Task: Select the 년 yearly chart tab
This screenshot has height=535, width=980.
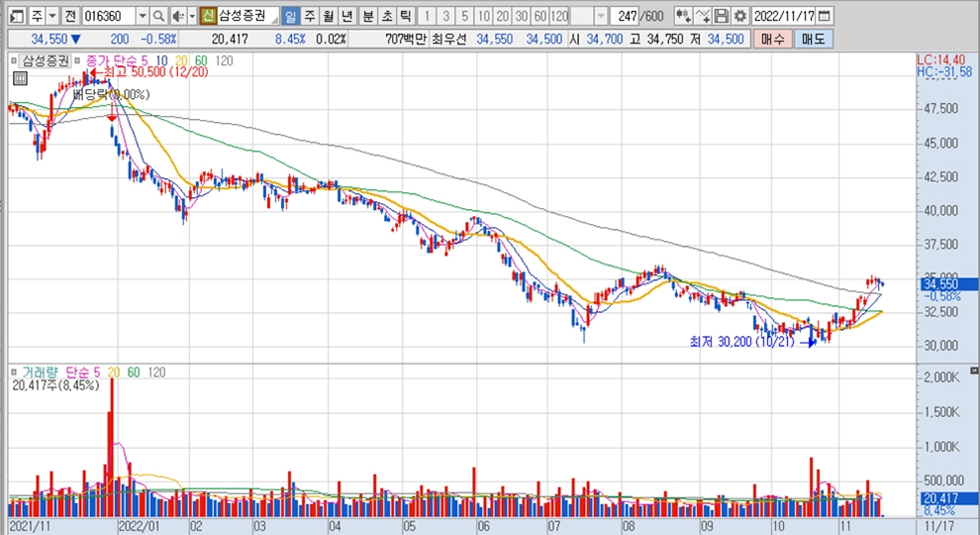Action: (x=345, y=16)
